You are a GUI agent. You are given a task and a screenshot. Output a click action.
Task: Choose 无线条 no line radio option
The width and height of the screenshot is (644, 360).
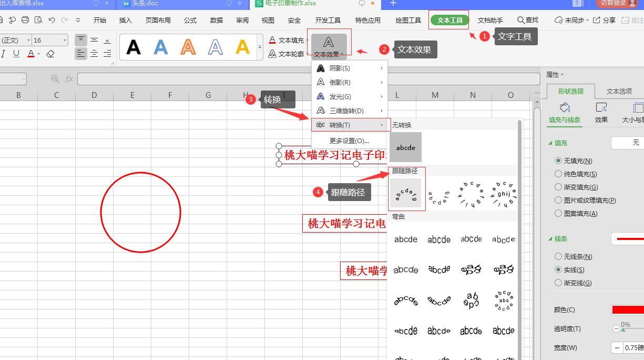[558, 257]
